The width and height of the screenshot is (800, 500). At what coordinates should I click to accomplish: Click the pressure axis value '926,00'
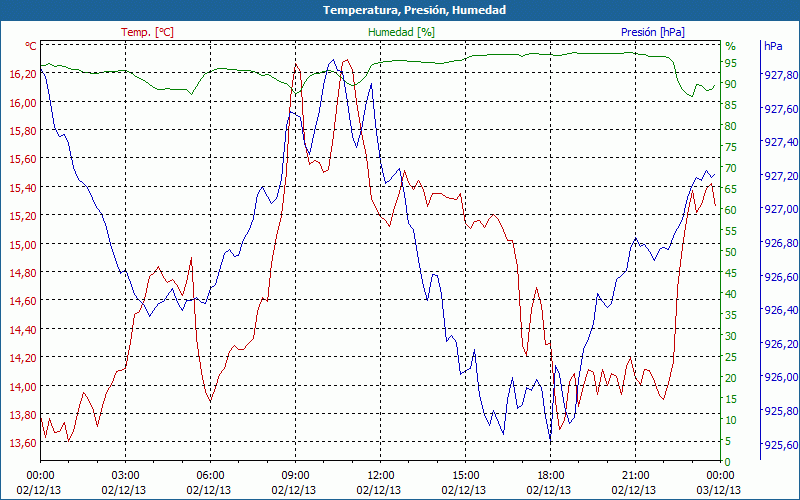[x=780, y=377]
